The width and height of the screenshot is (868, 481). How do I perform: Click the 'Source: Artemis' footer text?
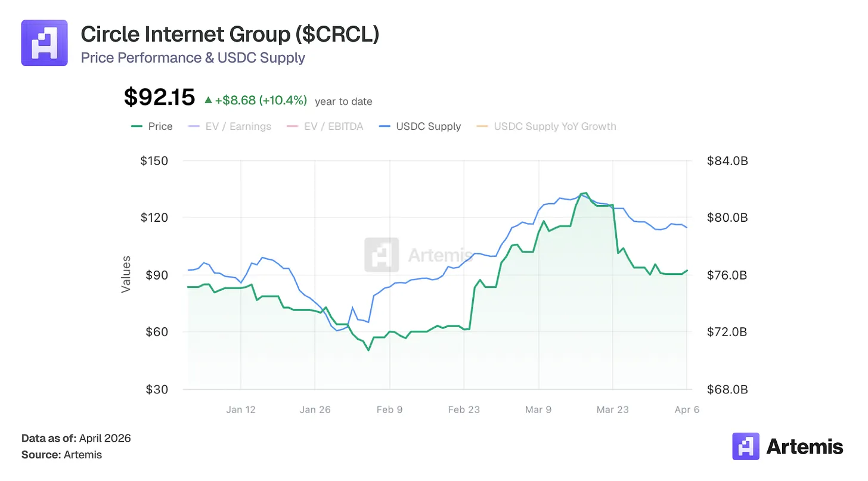(61, 455)
